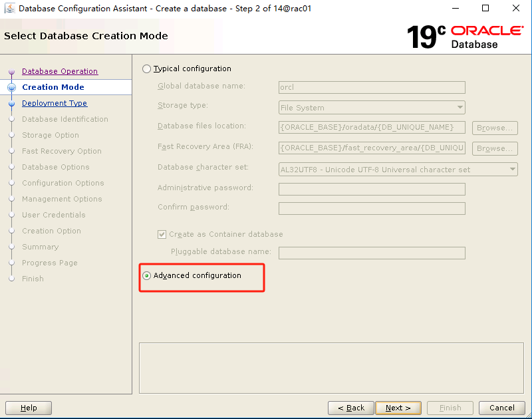Viewport: 532px width, 419px height.
Task: Browse for Database files location
Action: click(495, 128)
